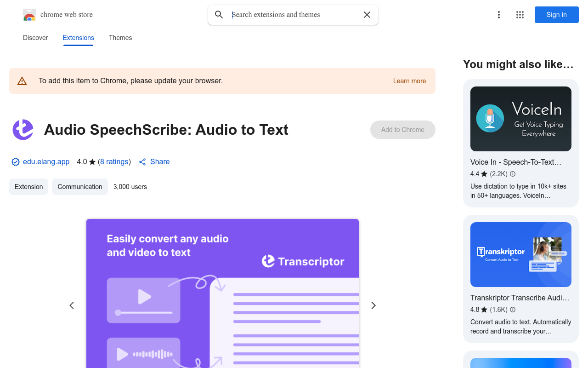
Task: Click the Audio SpeechScribe title heading
Action: click(x=166, y=130)
